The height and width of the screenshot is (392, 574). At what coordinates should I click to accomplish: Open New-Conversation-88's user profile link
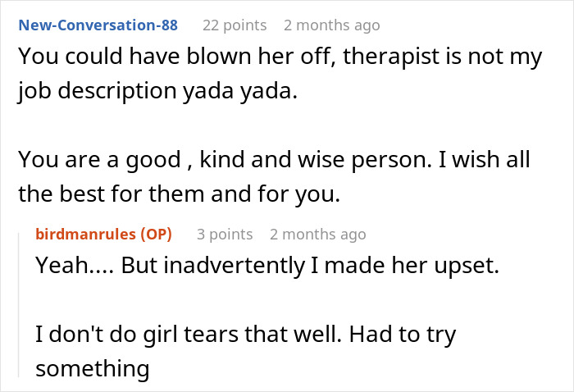tap(98, 25)
